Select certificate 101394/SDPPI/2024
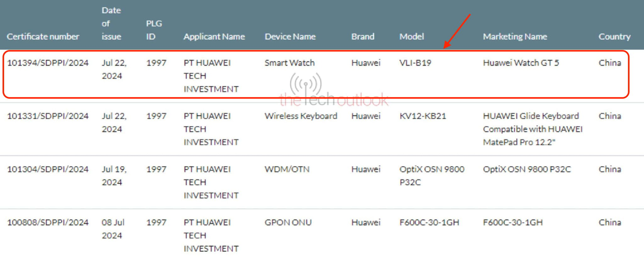 [48, 63]
